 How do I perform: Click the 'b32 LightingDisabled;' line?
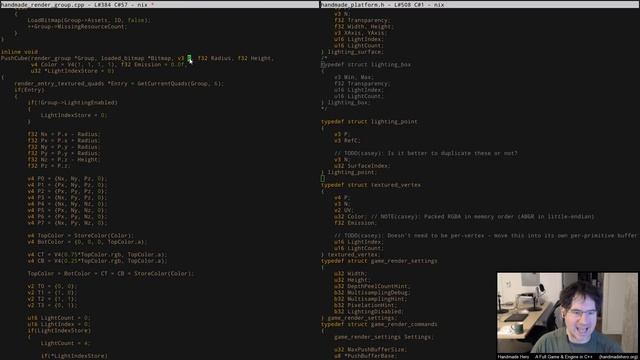369,311
